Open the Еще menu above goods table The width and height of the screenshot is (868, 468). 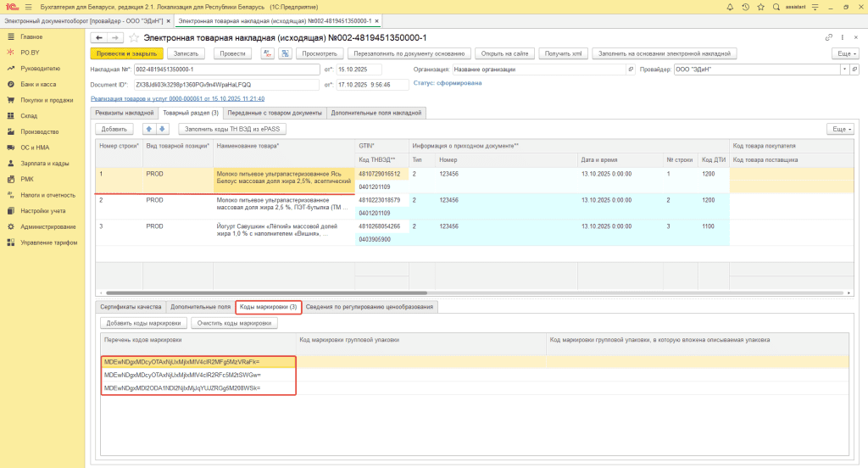pos(837,129)
